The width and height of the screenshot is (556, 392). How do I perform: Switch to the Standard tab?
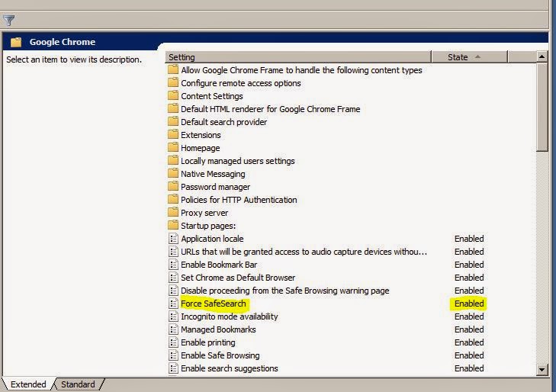tap(78, 384)
